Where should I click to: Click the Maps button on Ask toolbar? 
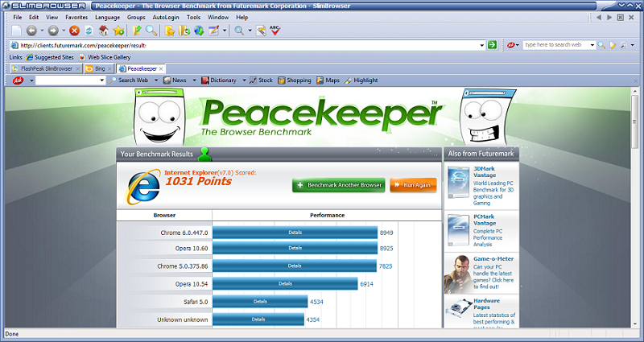pyautogui.click(x=328, y=80)
